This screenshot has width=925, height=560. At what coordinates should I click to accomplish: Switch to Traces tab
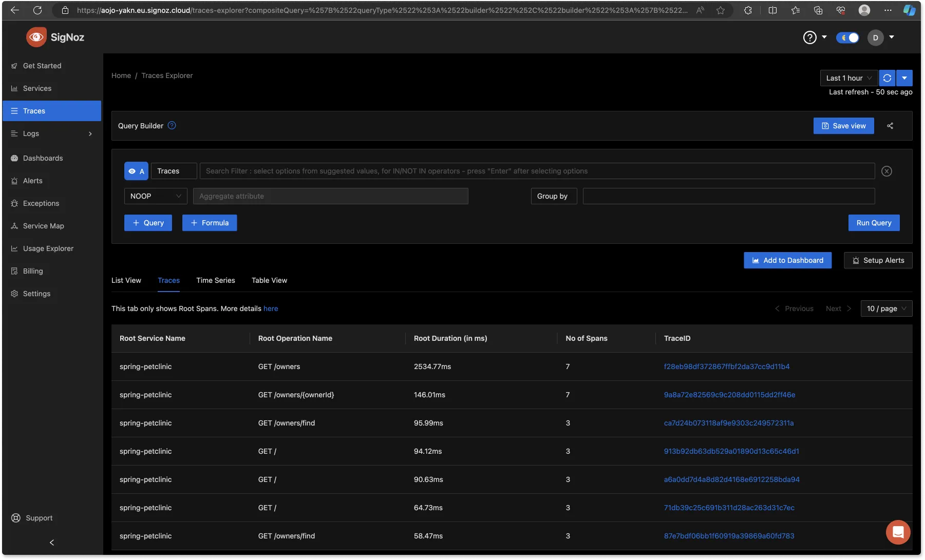tap(168, 280)
